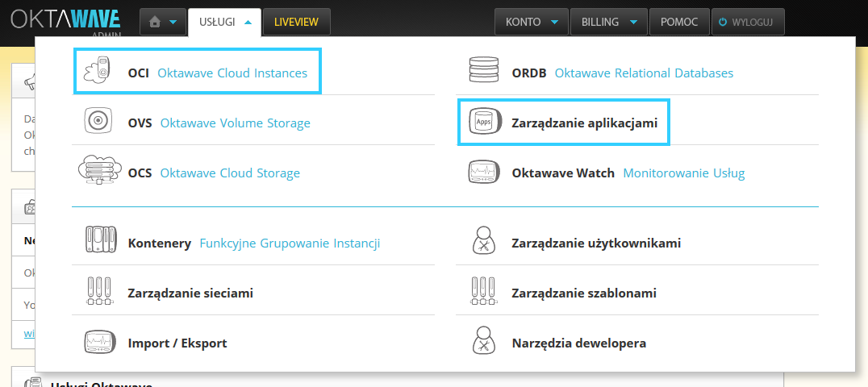Click the Kontenery containers icon
868x387 pixels.
(x=101, y=239)
